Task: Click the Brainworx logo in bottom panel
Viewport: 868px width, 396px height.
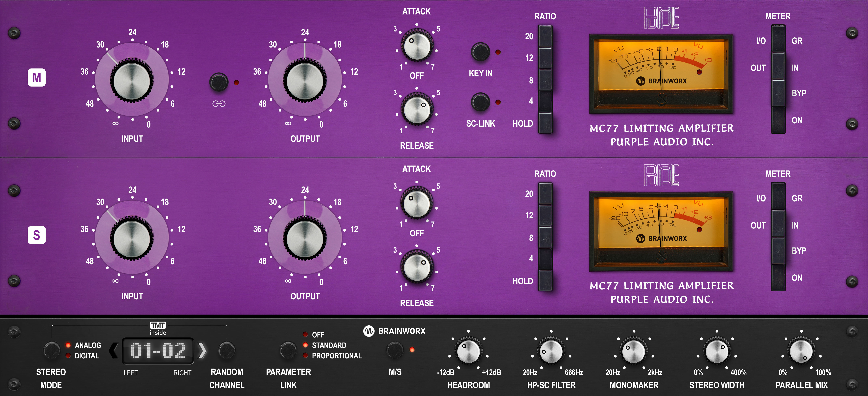Action: coord(395,331)
